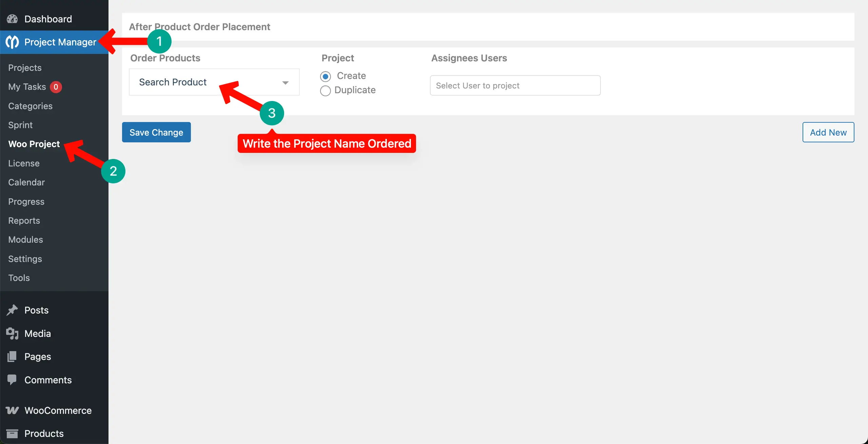868x444 pixels.
Task: Open the Search Product dropdown
Action: 214,82
